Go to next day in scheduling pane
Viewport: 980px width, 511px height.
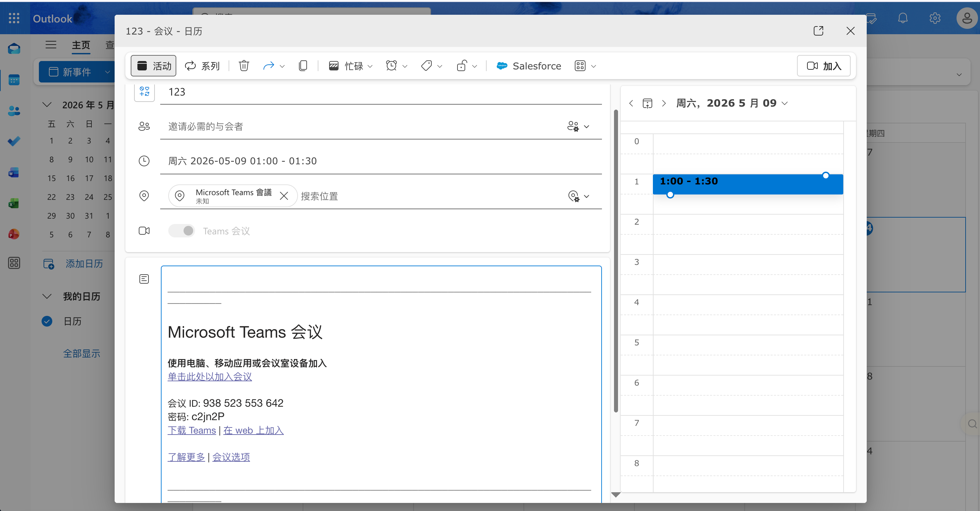tap(664, 103)
